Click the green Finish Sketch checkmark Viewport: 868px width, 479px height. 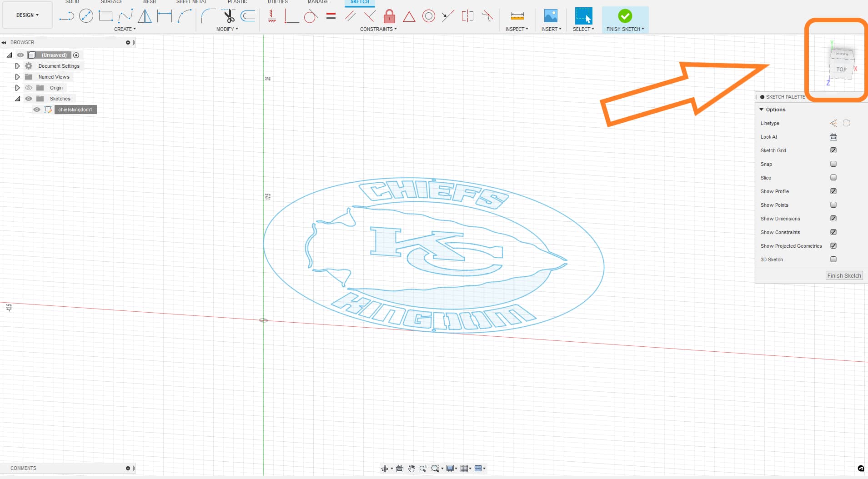(625, 16)
